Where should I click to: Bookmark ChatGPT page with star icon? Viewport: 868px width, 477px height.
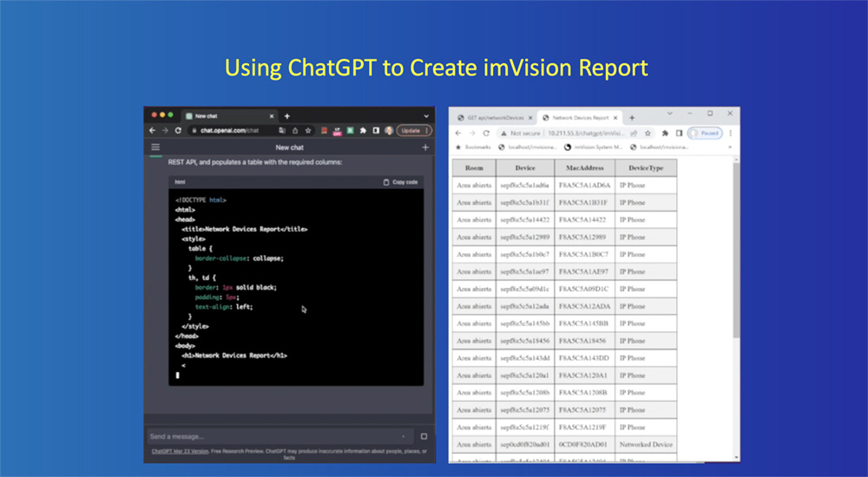[x=308, y=130]
